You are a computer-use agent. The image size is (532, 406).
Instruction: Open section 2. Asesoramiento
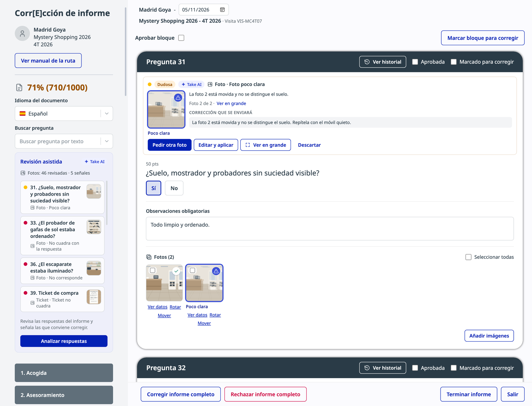click(64, 395)
